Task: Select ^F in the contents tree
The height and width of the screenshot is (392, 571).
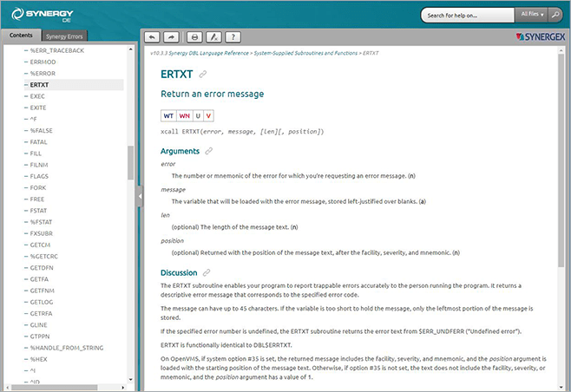Action: click(34, 119)
